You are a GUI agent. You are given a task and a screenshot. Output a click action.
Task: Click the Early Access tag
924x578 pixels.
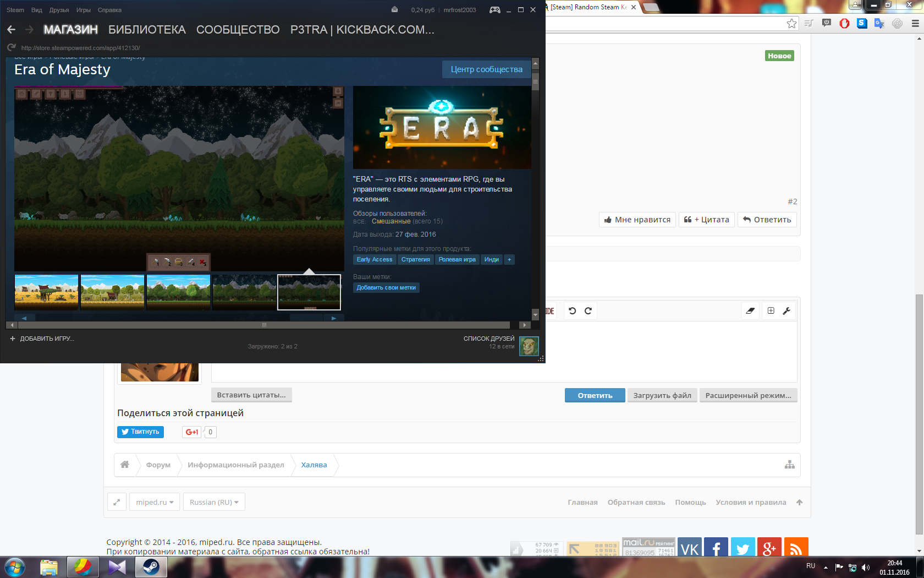click(375, 260)
